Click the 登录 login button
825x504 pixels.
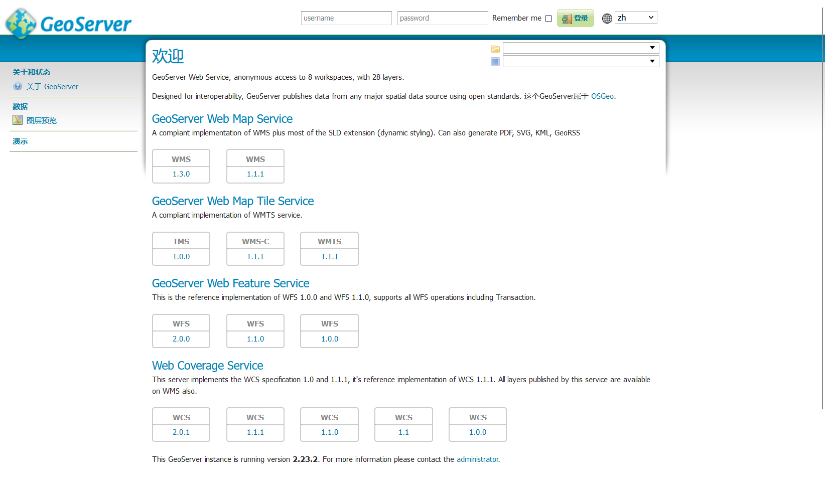tap(576, 18)
